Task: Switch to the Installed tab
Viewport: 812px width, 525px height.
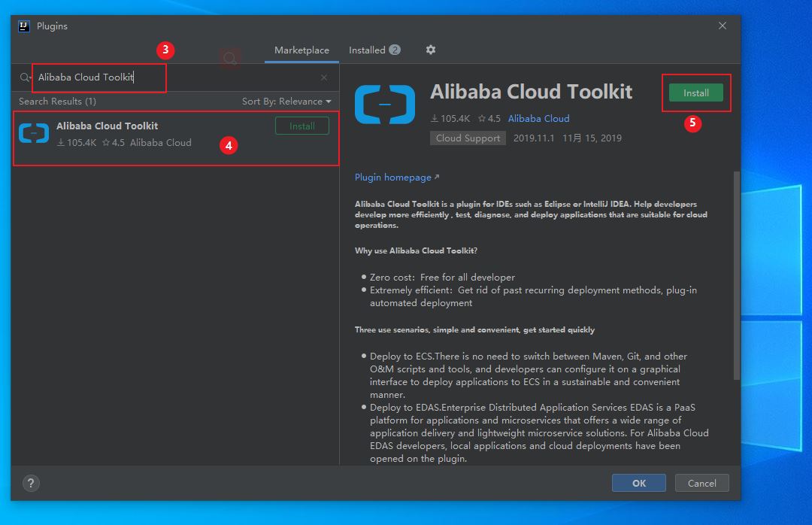Action: tap(374, 50)
